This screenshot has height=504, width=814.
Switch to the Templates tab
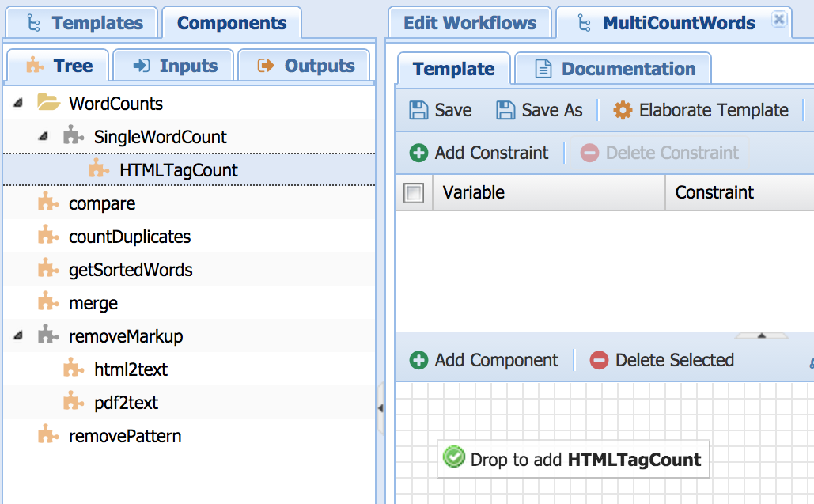[82, 23]
